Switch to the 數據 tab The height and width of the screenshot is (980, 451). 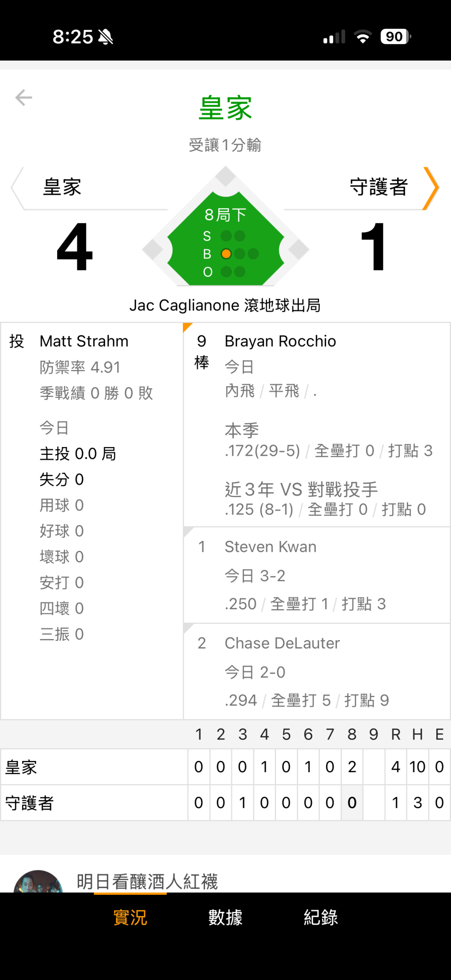pyautogui.click(x=225, y=917)
